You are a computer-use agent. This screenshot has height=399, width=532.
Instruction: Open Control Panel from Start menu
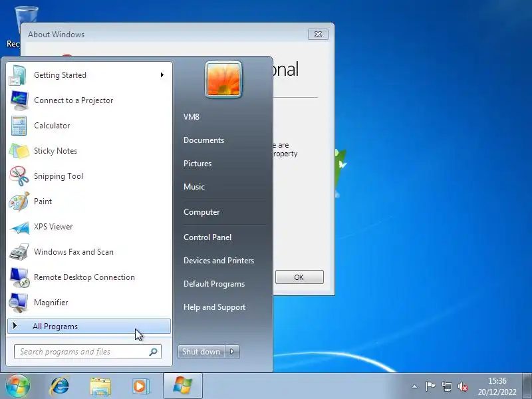[x=207, y=237]
